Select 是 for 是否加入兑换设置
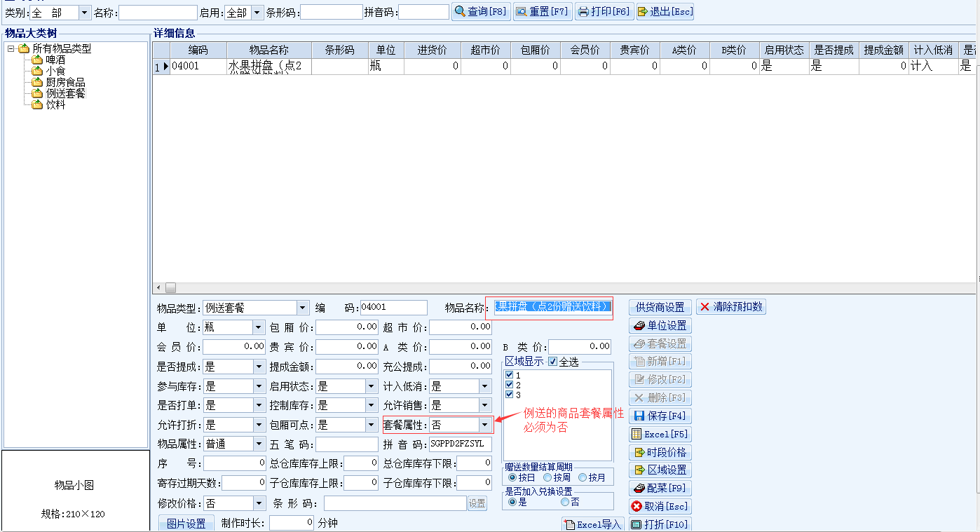This screenshot has width=980, height=532. (512, 502)
